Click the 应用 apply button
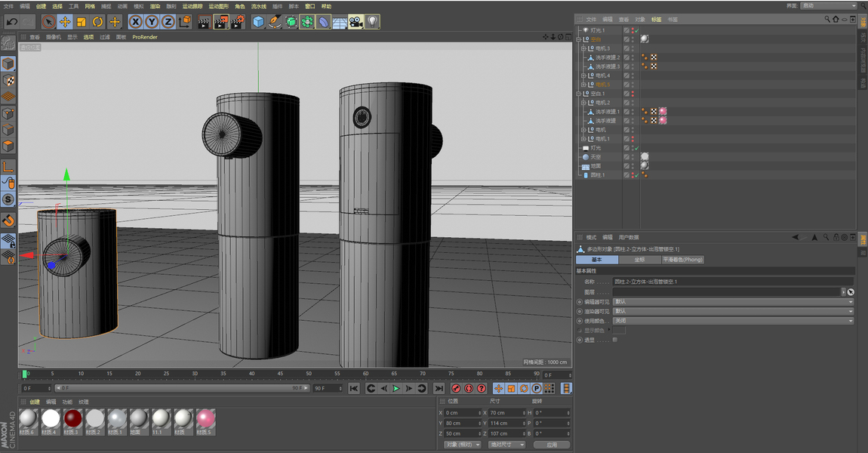Image resolution: width=868 pixels, height=453 pixels. [x=551, y=445]
